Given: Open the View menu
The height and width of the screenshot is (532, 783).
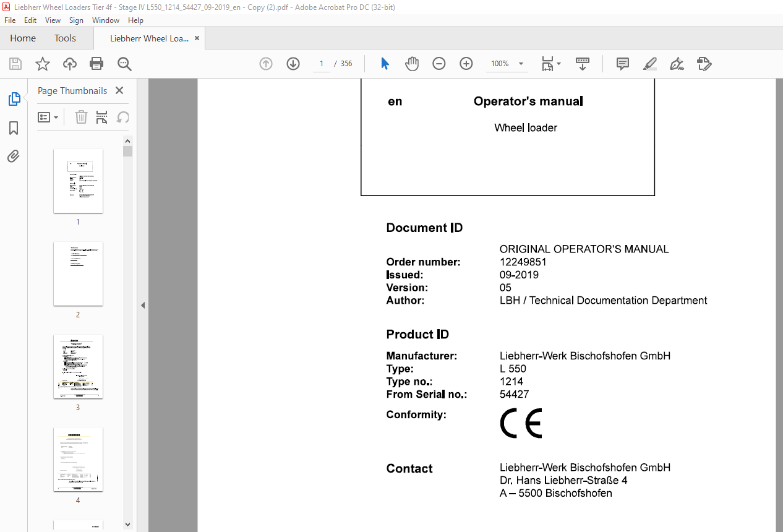Looking at the screenshot, I should tap(53, 20).
